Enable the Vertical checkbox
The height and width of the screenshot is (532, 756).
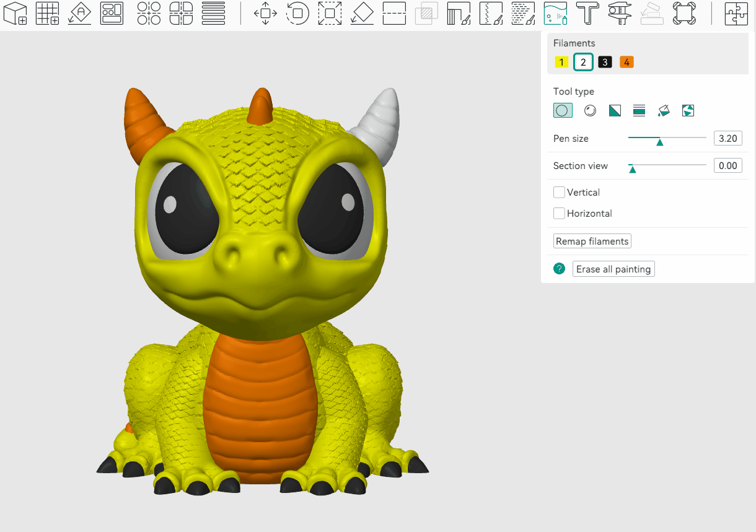point(559,193)
